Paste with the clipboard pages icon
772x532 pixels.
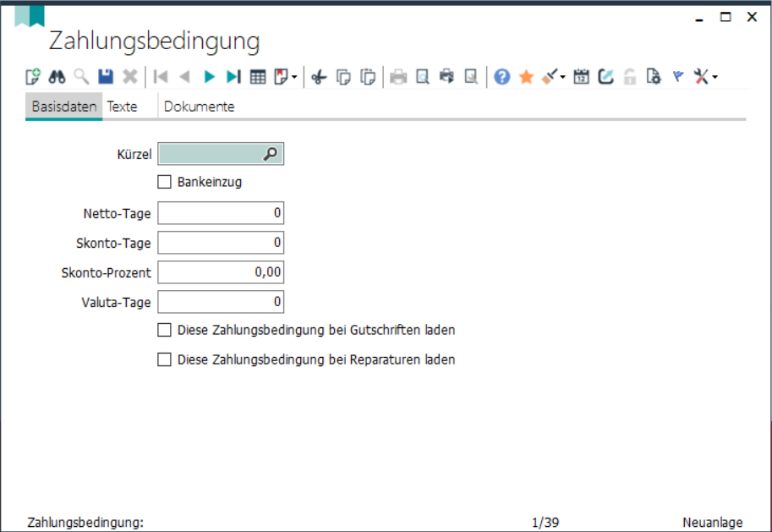[x=368, y=77]
